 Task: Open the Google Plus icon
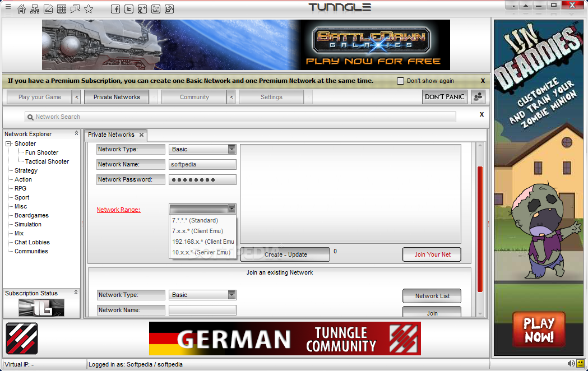coord(142,9)
